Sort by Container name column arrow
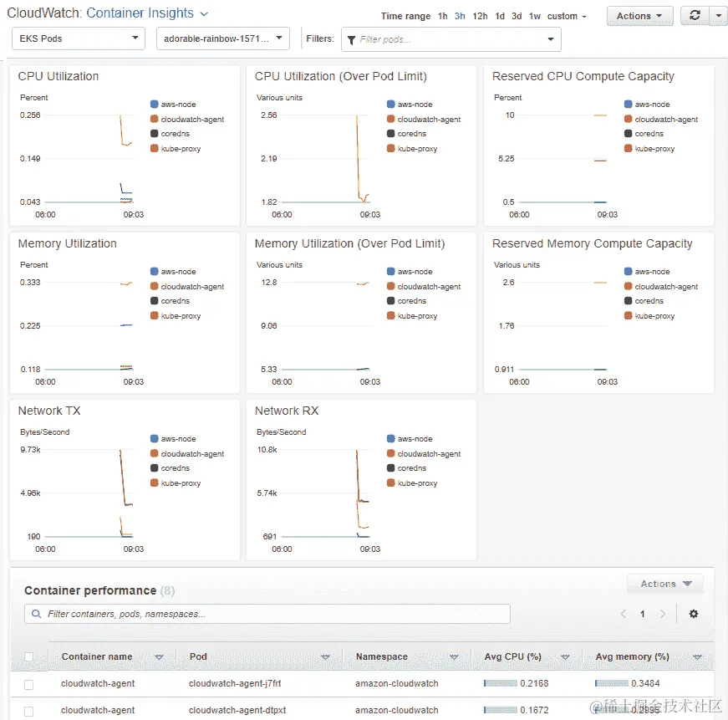 coord(159,657)
